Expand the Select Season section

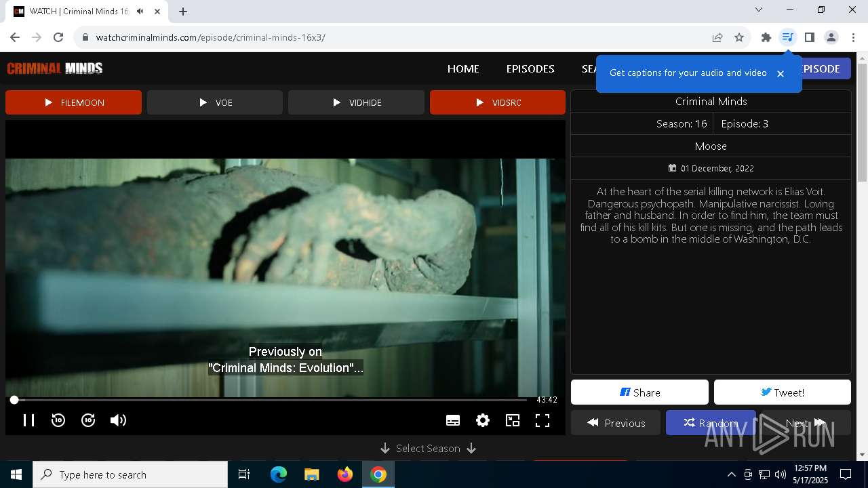tap(428, 449)
